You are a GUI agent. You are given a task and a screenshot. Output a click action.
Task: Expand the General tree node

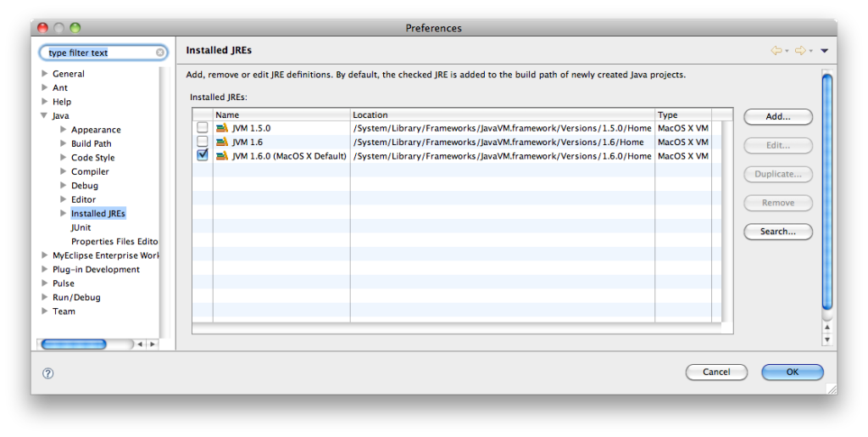tap(44, 73)
